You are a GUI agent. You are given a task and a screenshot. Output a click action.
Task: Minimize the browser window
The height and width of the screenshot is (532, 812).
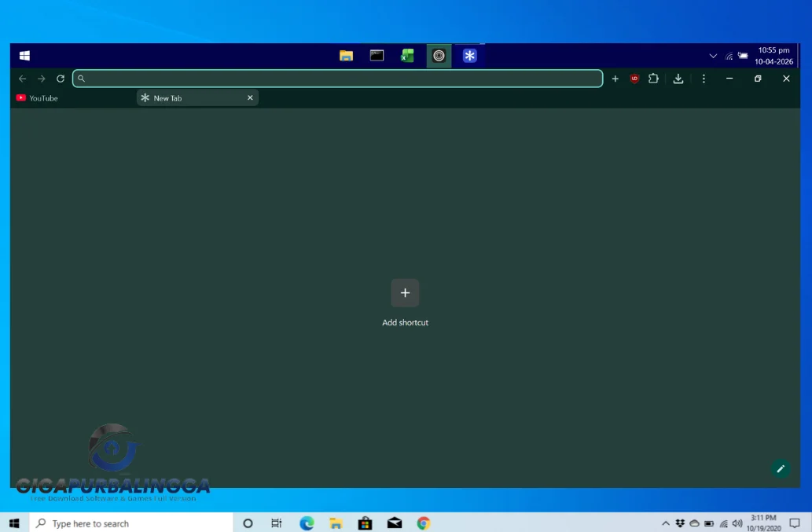pos(729,79)
